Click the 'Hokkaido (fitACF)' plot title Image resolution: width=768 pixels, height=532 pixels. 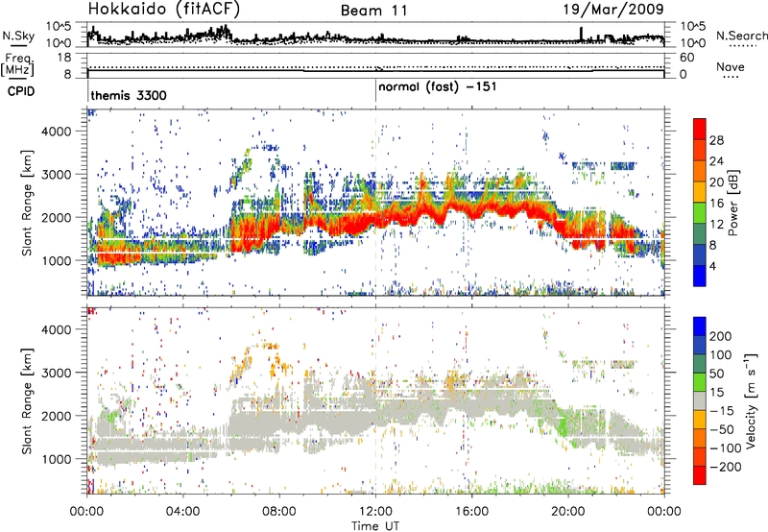[x=164, y=10]
